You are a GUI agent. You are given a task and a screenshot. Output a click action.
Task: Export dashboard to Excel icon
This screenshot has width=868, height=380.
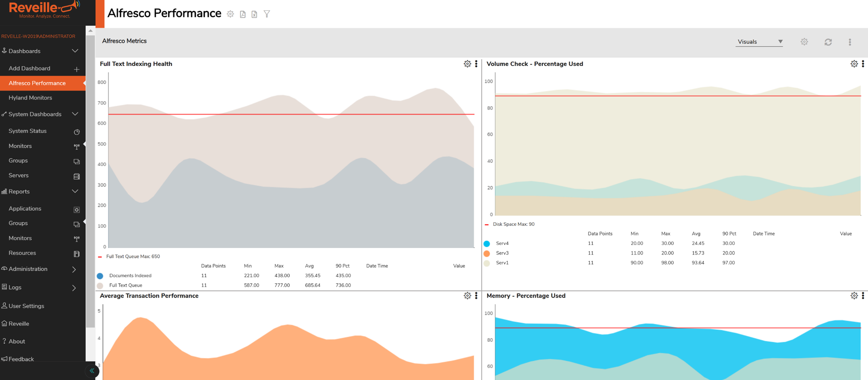254,14
